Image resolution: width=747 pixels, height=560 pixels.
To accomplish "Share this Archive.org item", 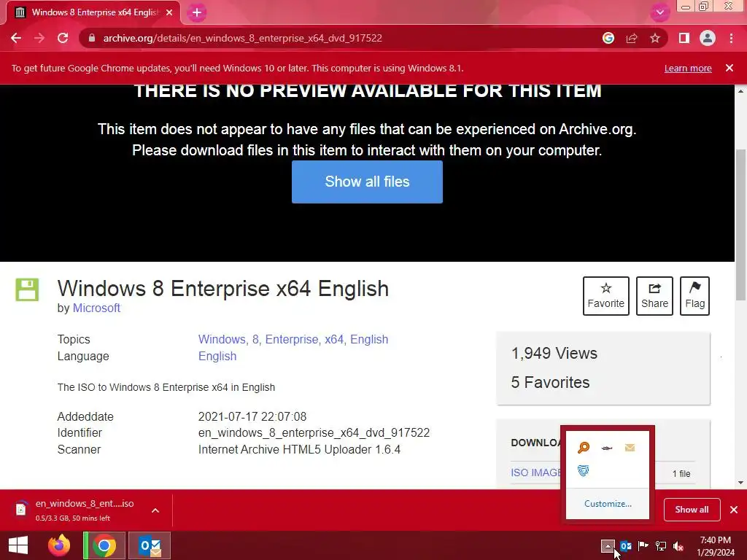I will (654, 296).
